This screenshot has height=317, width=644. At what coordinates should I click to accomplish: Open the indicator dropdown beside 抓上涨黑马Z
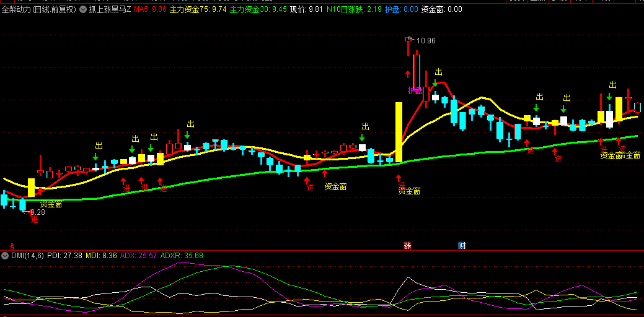[x=82, y=9]
